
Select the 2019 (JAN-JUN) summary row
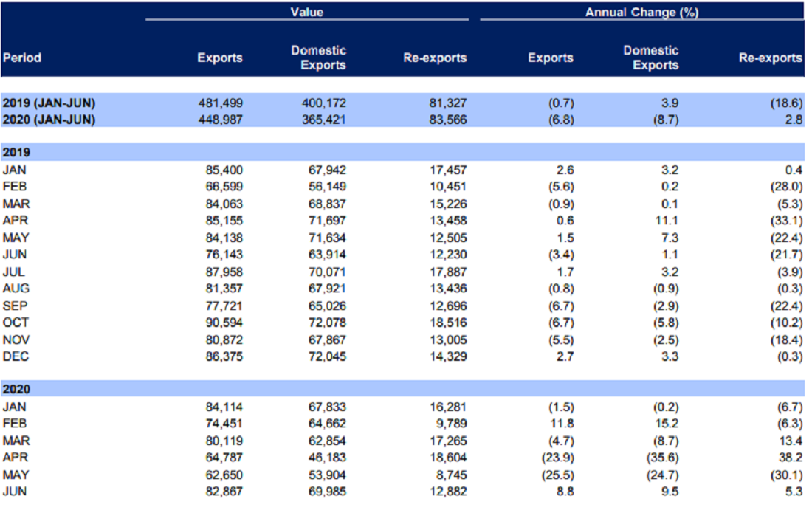pyautogui.click(x=402, y=103)
